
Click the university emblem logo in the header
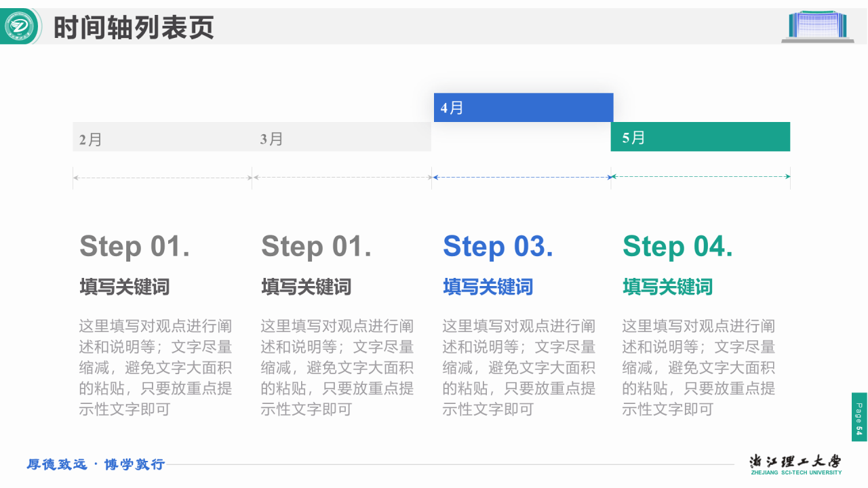click(20, 26)
